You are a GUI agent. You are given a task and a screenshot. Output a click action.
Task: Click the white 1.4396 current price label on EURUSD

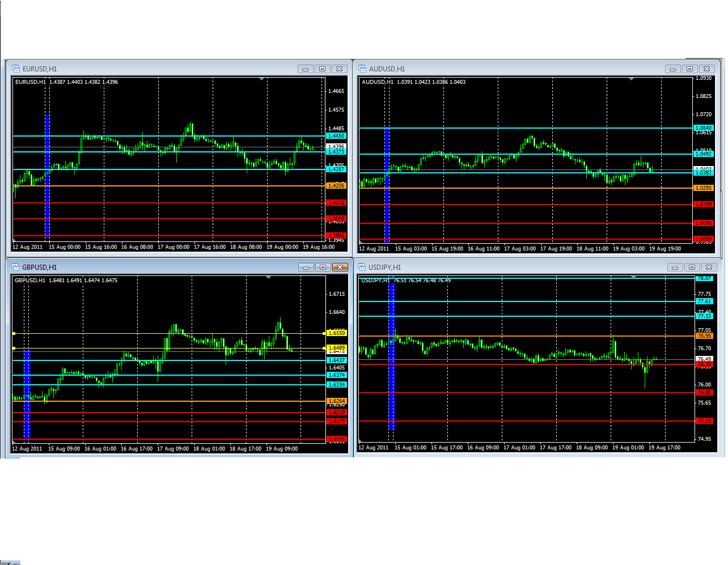pyautogui.click(x=336, y=147)
